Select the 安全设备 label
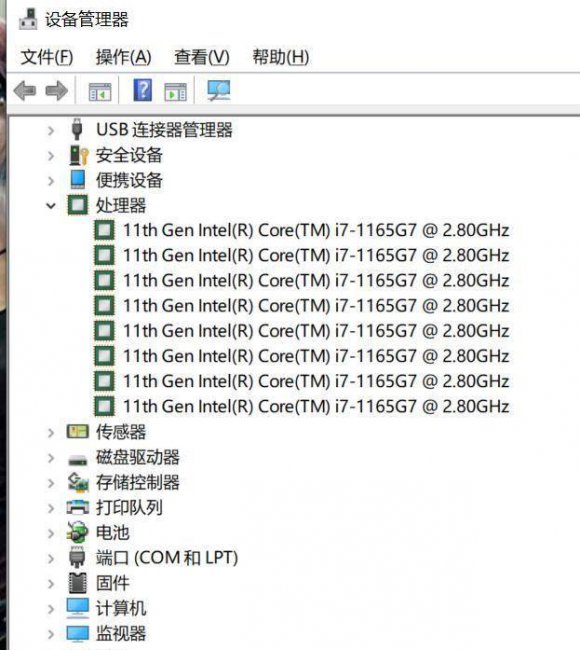 (129, 155)
